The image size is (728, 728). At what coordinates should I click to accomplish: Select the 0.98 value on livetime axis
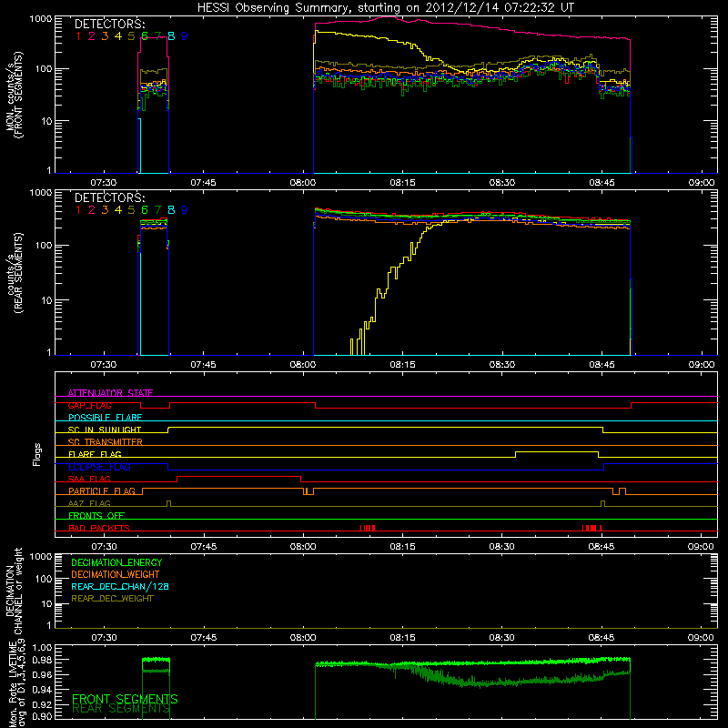(x=42, y=660)
